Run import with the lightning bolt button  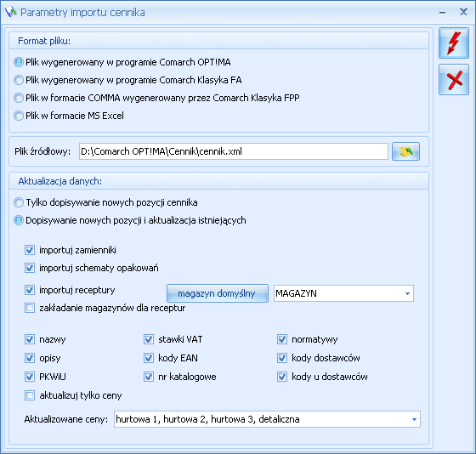(x=454, y=43)
